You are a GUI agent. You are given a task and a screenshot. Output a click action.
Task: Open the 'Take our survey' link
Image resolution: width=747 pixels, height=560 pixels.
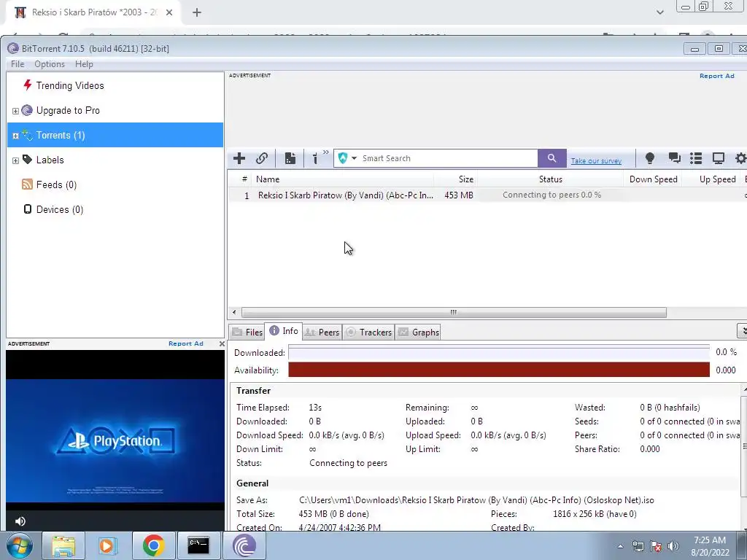pyautogui.click(x=596, y=161)
